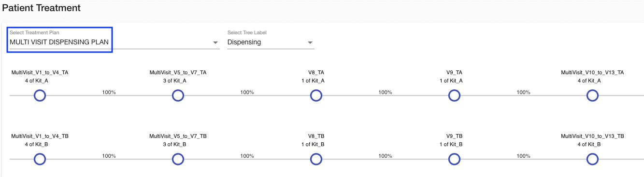Click the V9_TB visit node circle
Screen dimensions: 644x177
[454, 159]
